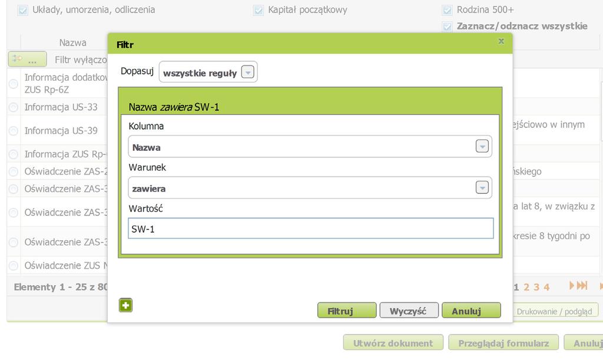Click the Wartość input field
The width and height of the screenshot is (603, 364).
tap(310, 229)
